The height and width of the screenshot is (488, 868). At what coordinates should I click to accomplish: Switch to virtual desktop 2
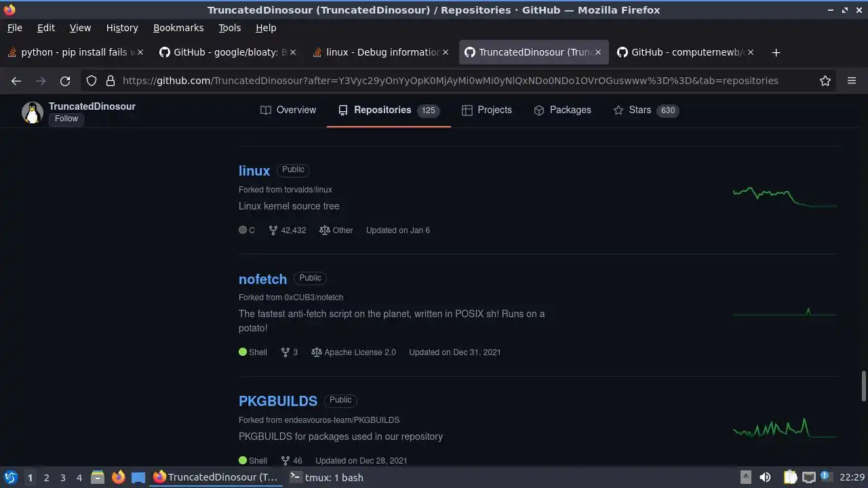click(46, 478)
